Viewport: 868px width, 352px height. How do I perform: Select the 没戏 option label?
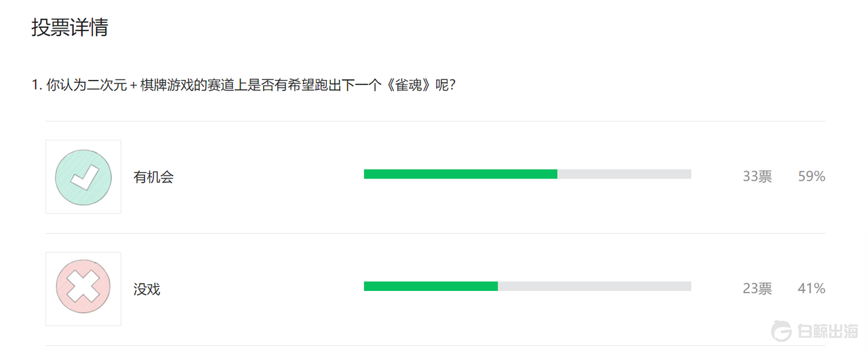[x=146, y=290]
